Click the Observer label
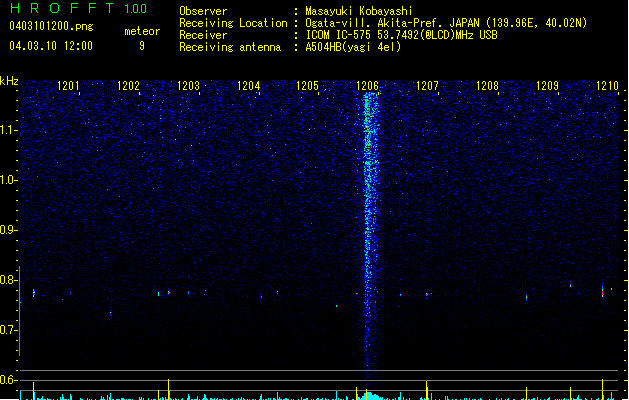This screenshot has width=629, height=400. [203, 11]
